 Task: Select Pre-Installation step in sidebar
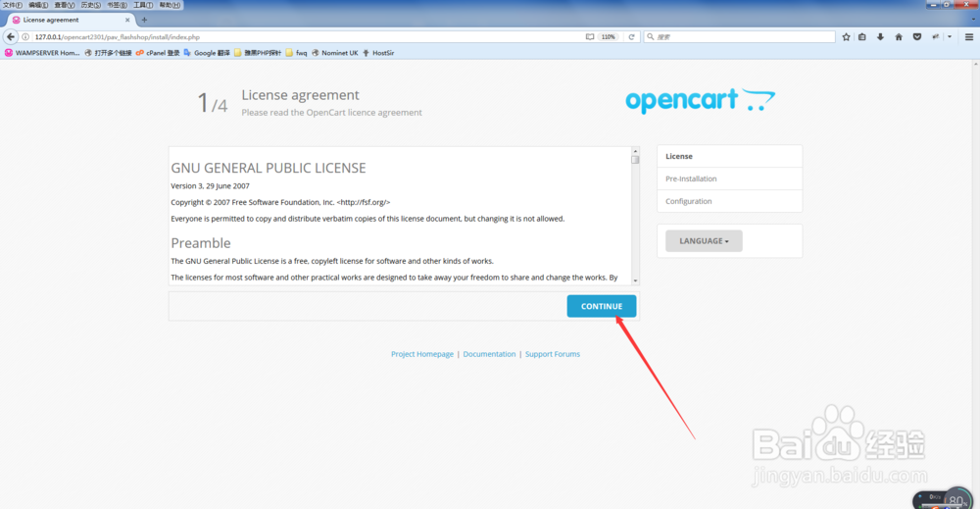click(x=729, y=178)
